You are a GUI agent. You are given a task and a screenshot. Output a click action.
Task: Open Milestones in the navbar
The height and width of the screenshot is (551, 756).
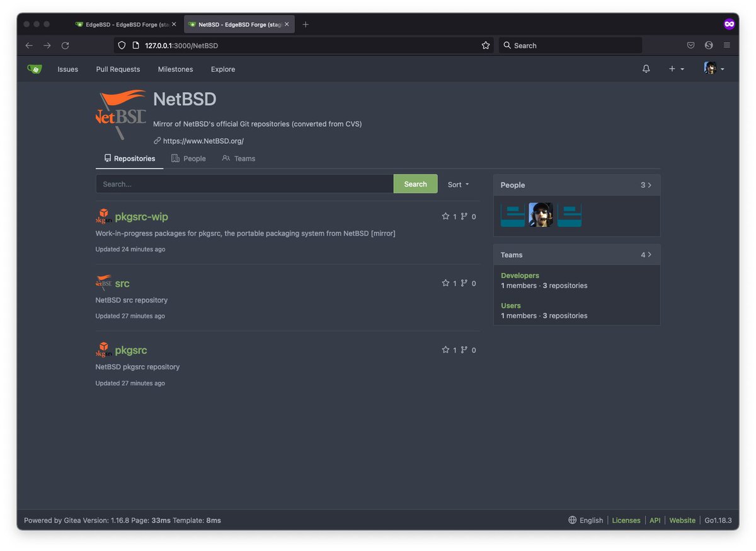click(175, 69)
